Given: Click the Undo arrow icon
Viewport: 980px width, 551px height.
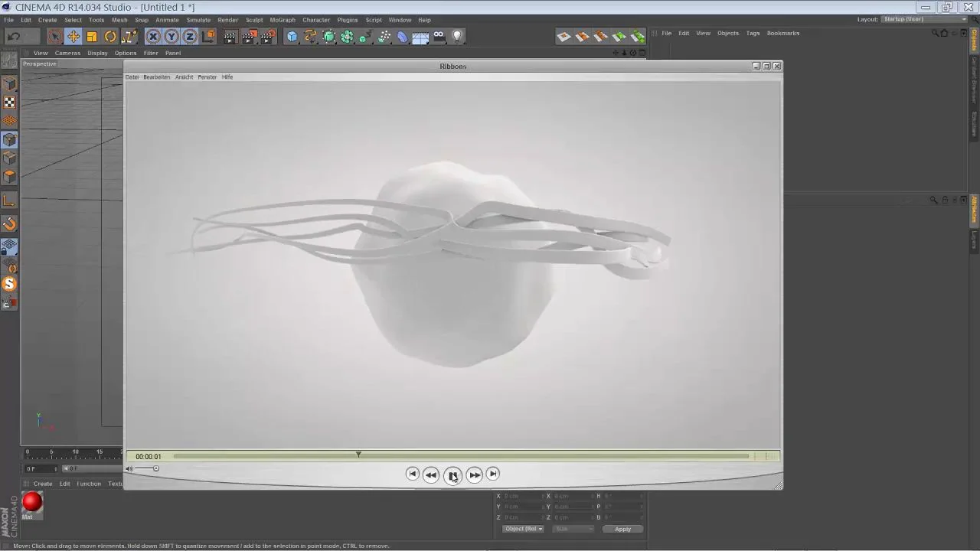Looking at the screenshot, I should (14, 36).
